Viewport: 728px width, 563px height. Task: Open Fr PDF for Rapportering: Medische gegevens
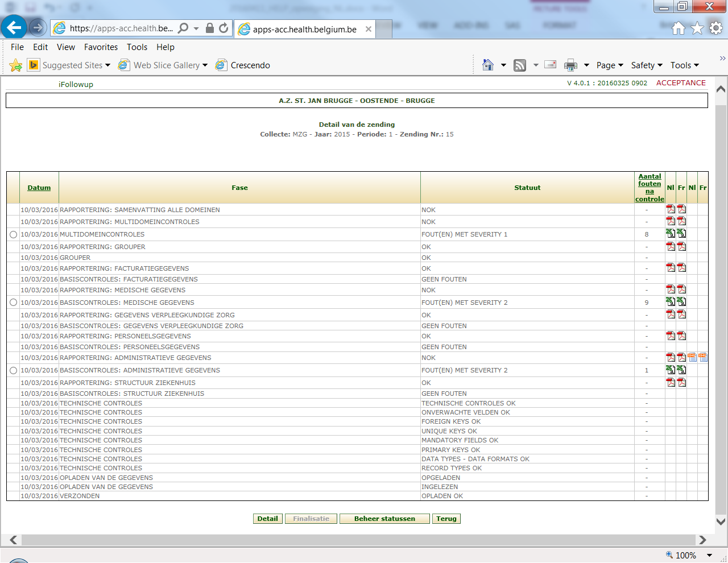(681, 289)
